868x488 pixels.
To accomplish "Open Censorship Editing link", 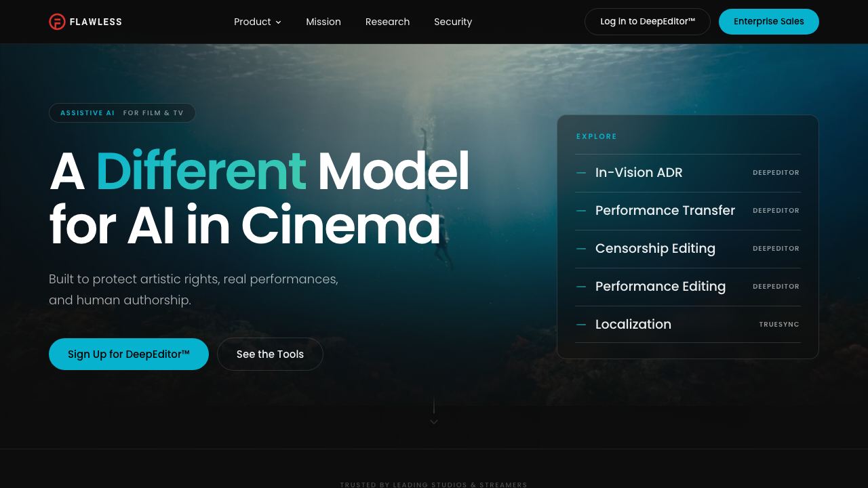I will pyautogui.click(x=688, y=249).
